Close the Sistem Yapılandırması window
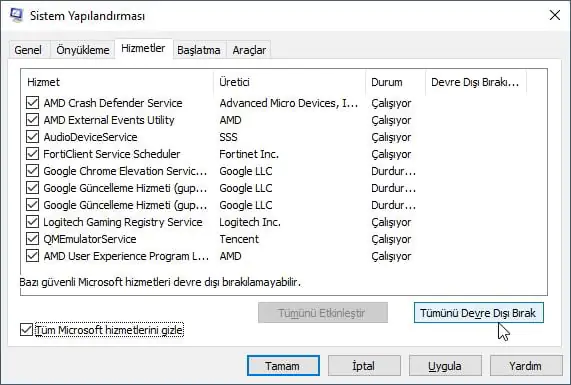This screenshot has width=571, height=385. coord(555,15)
